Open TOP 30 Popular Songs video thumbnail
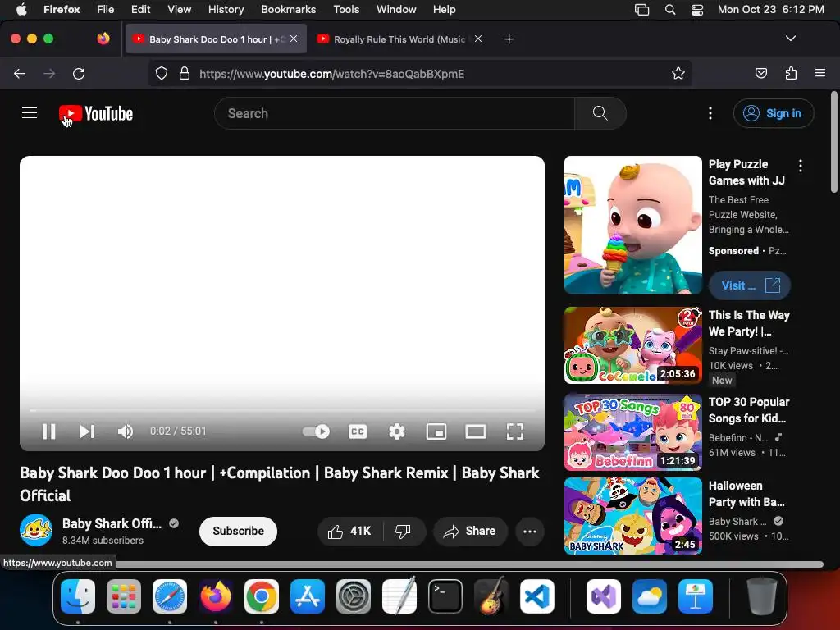The height and width of the screenshot is (630, 840). (x=632, y=432)
